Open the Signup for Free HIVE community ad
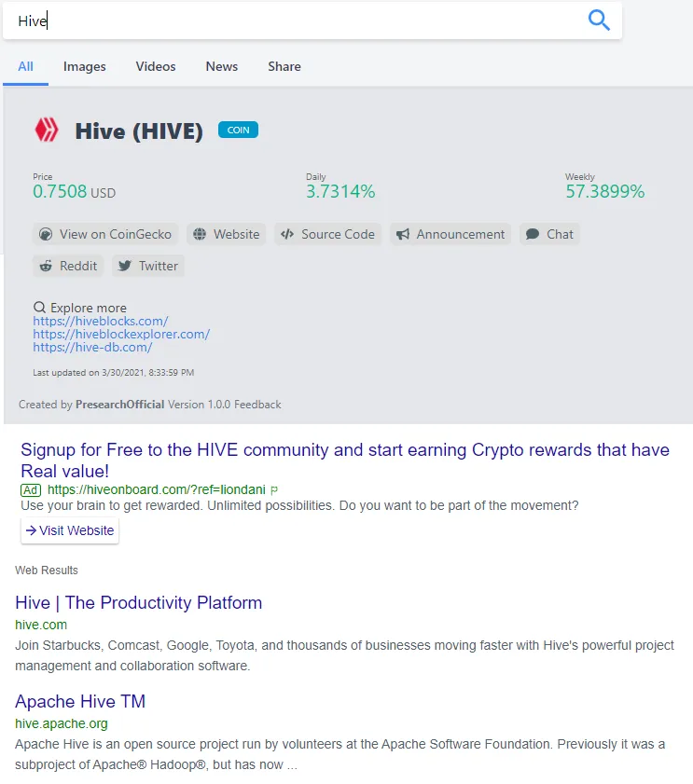 345,461
